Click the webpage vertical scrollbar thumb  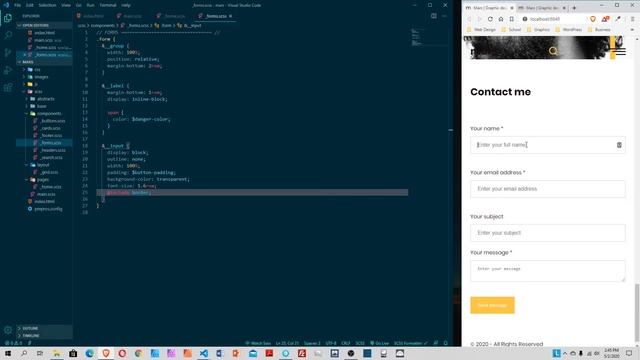637,312
